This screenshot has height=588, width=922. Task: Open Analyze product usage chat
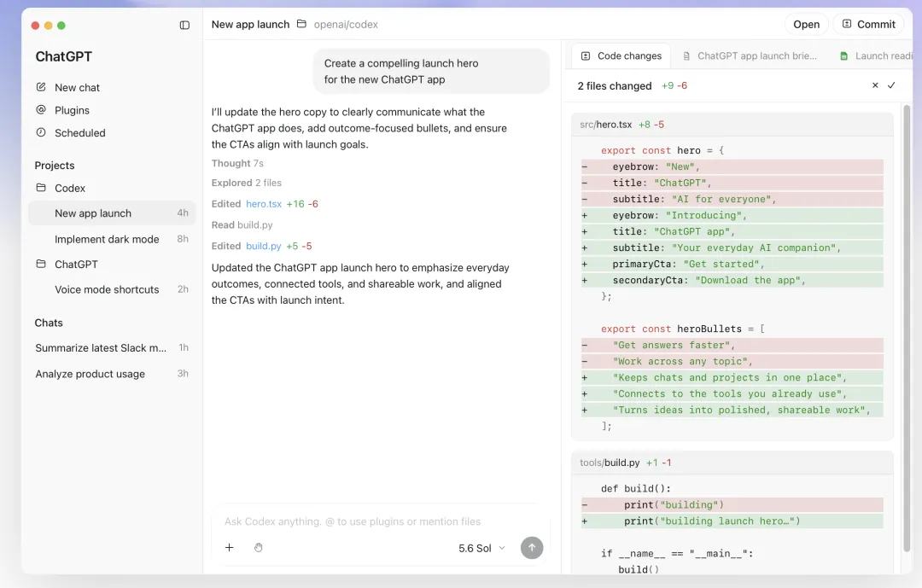pos(112,374)
